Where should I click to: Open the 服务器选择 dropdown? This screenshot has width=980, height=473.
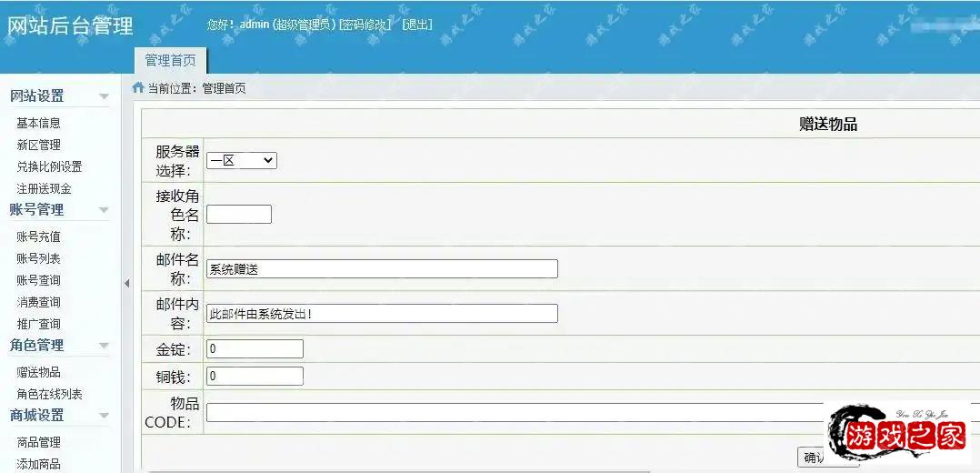(241, 160)
